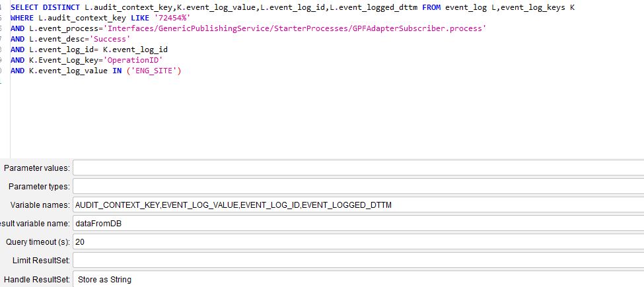644x287 pixels.
Task: Click into the Parameter values field
Action: coord(358,168)
